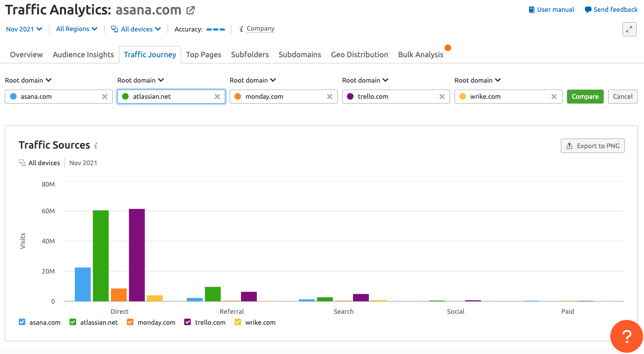Uncheck monday.com in chart legend
Image resolution: width=644 pixels, height=354 pixels.
(x=130, y=322)
